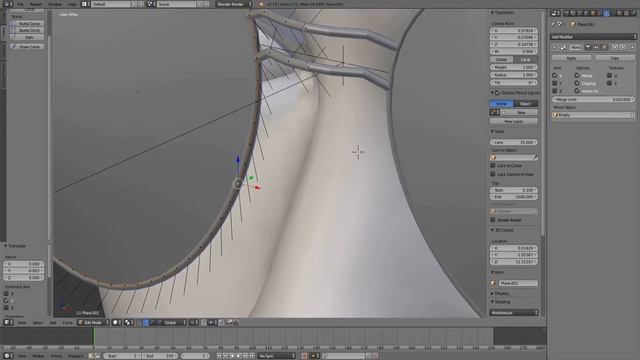Adjust the Radius slider field

[514, 75]
